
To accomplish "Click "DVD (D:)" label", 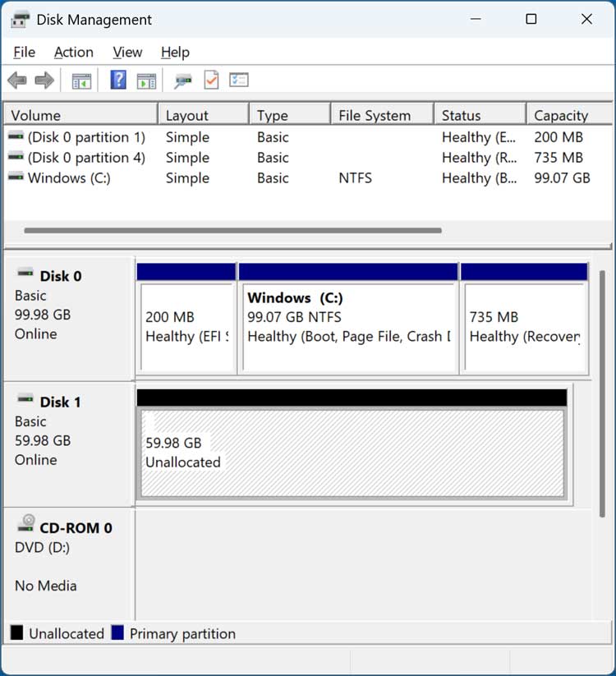I will pyautogui.click(x=42, y=548).
